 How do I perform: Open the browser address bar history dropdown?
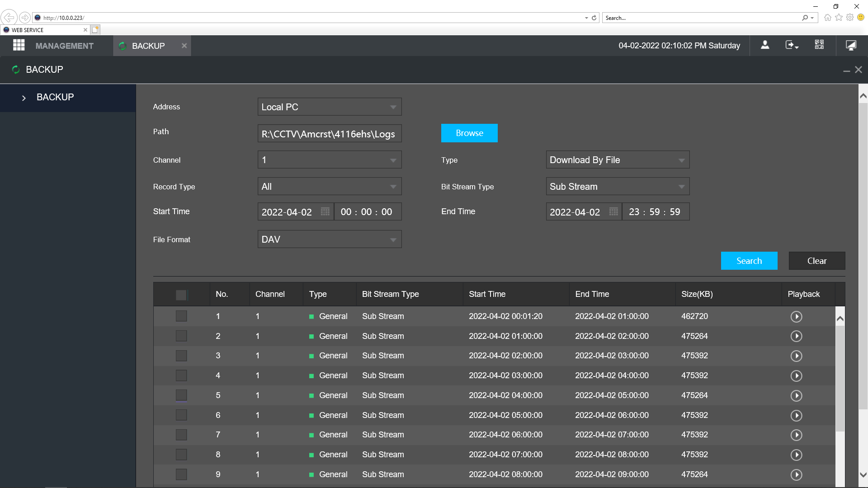[586, 18]
